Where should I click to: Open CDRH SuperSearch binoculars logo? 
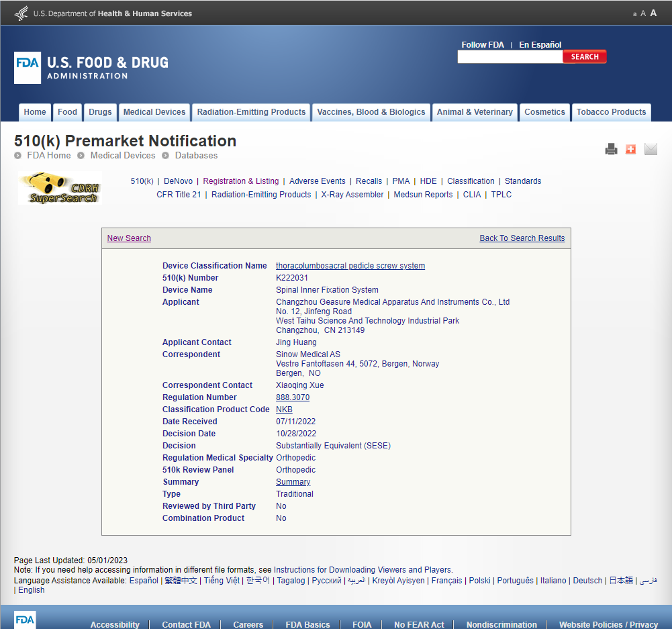pyautogui.click(x=60, y=188)
